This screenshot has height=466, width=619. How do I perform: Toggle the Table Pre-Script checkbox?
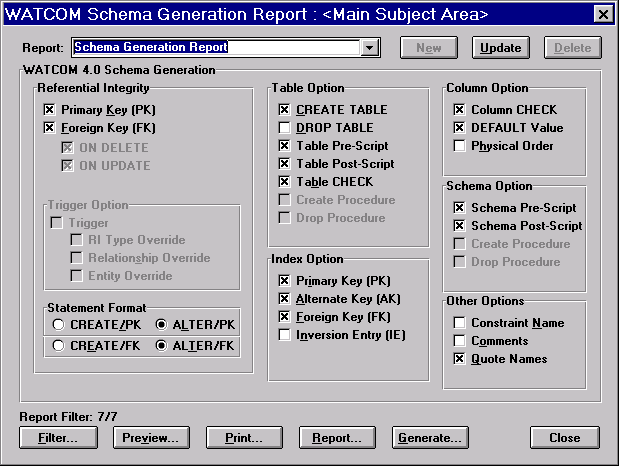(285, 146)
